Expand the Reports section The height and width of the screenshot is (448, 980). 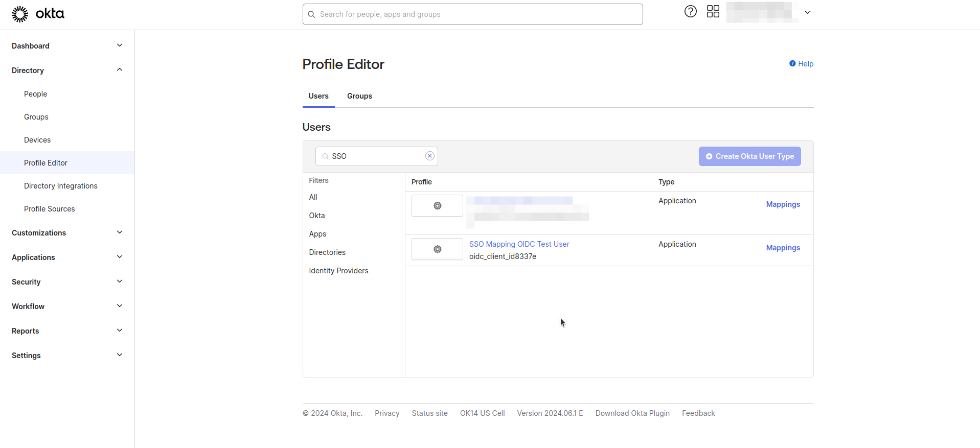pyautogui.click(x=67, y=331)
